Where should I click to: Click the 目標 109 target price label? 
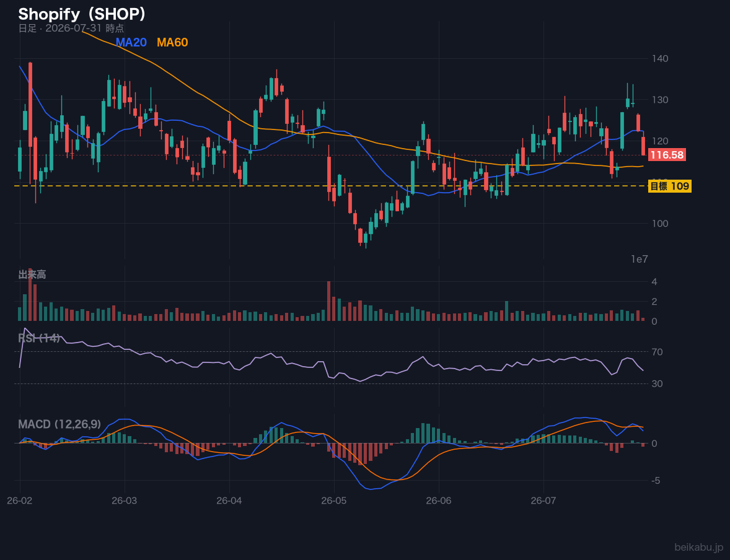pyautogui.click(x=669, y=186)
